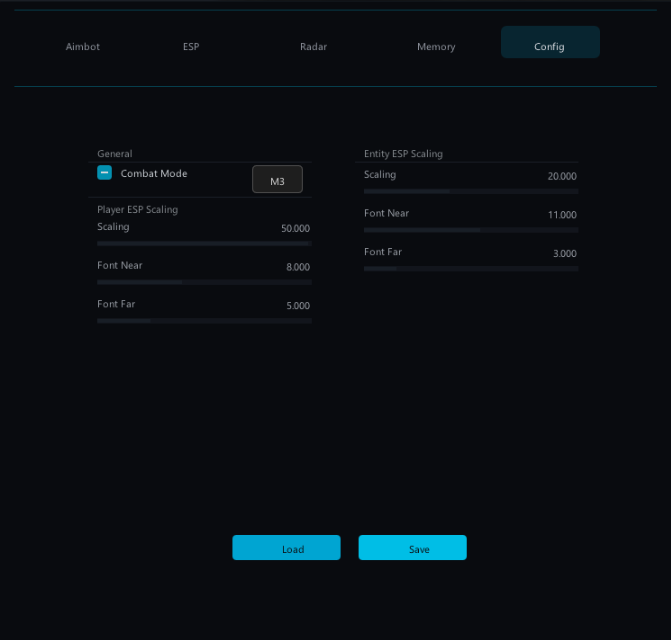The image size is (671, 640).
Task: Click the Entity ESP Font Far slider
Action: pos(471,269)
